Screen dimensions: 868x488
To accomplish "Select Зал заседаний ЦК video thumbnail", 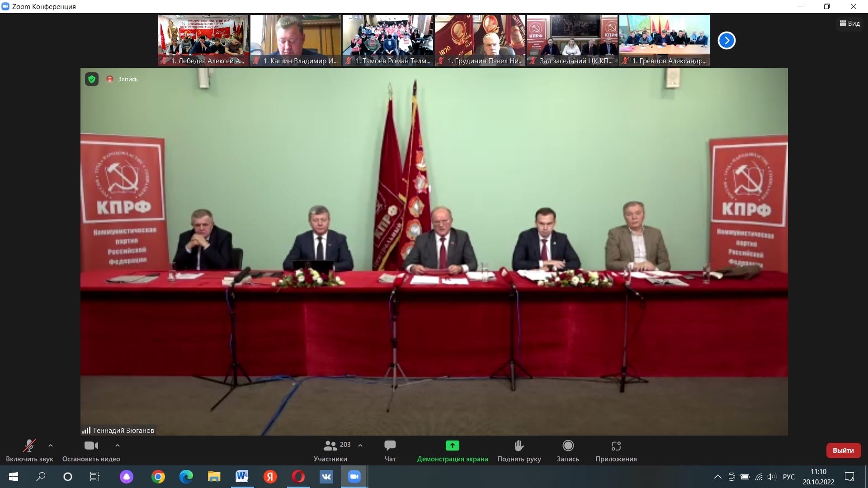I will tap(572, 40).
